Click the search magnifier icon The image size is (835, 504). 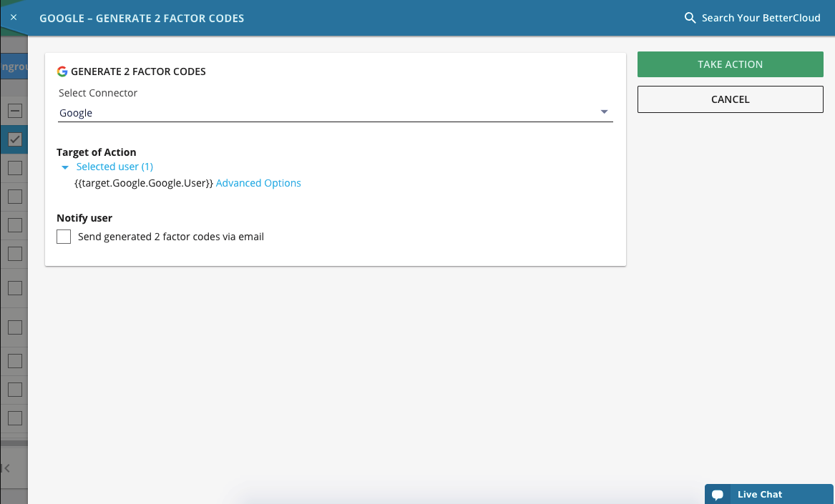tap(690, 18)
